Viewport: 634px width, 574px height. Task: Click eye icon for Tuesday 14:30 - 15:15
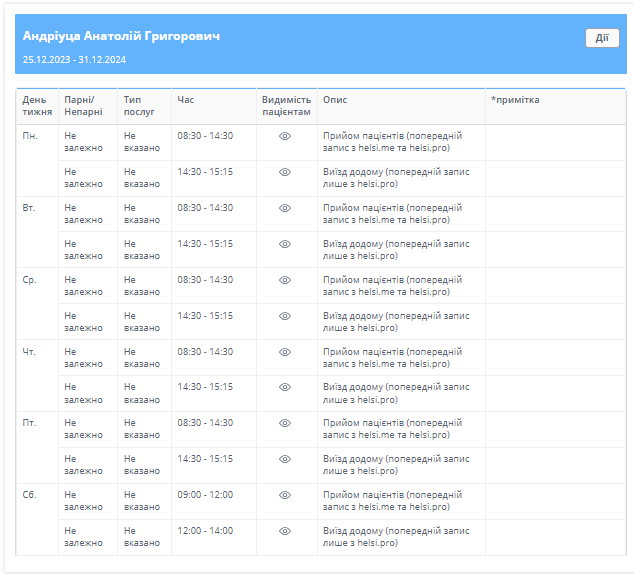pos(285,244)
